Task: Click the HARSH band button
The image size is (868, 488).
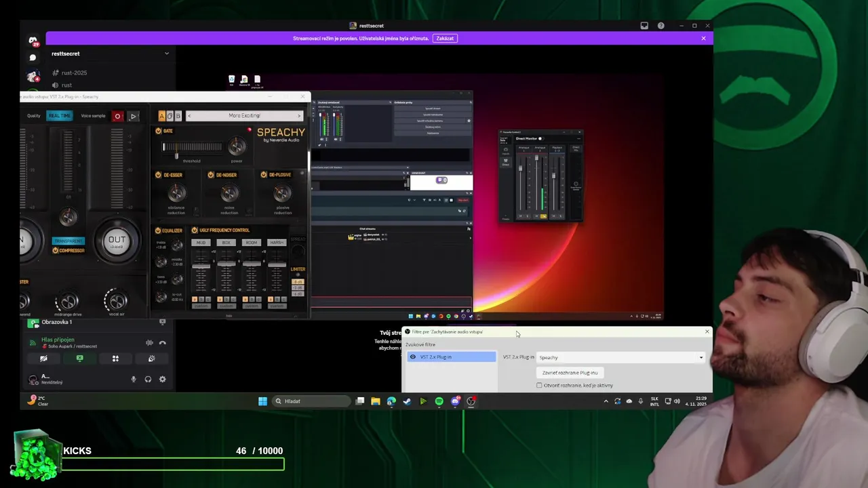Action: point(277,243)
